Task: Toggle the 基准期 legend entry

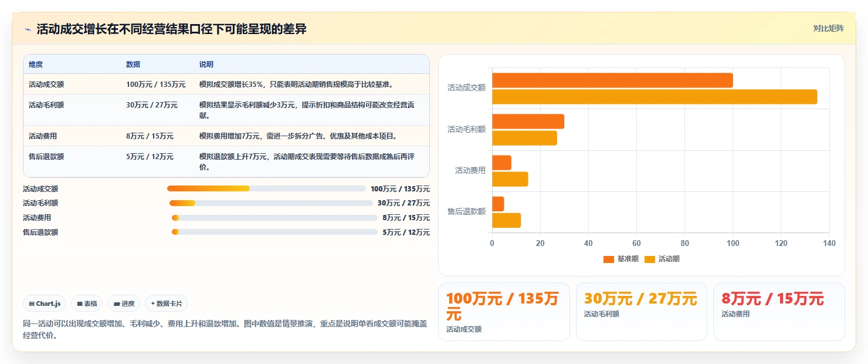Action: pos(621,259)
